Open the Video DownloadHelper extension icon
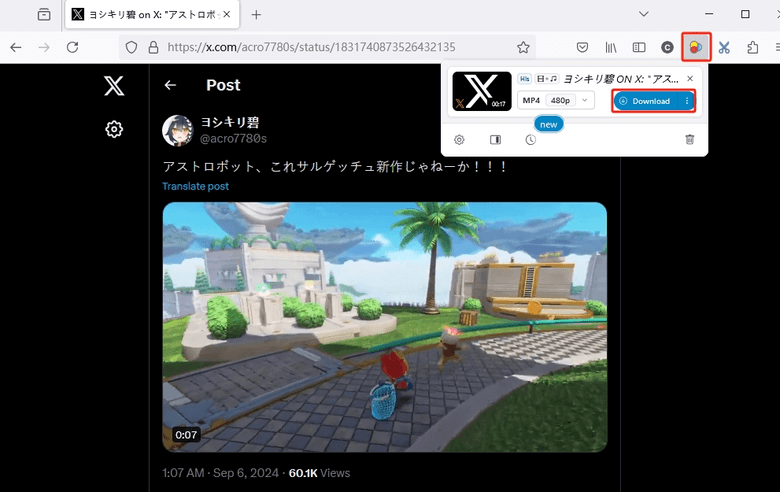The image size is (780, 492). click(696, 47)
